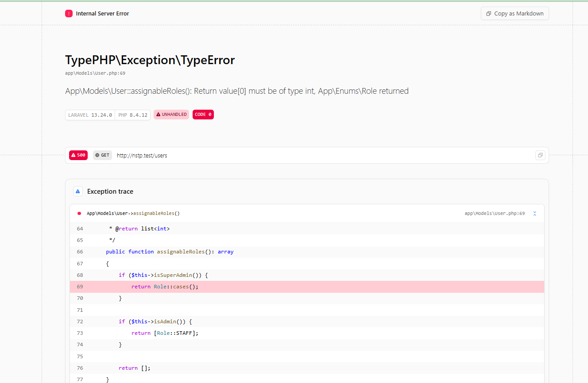Select the LARAVEL 13.24.0 version label
This screenshot has width=588, height=383.
click(x=90, y=115)
